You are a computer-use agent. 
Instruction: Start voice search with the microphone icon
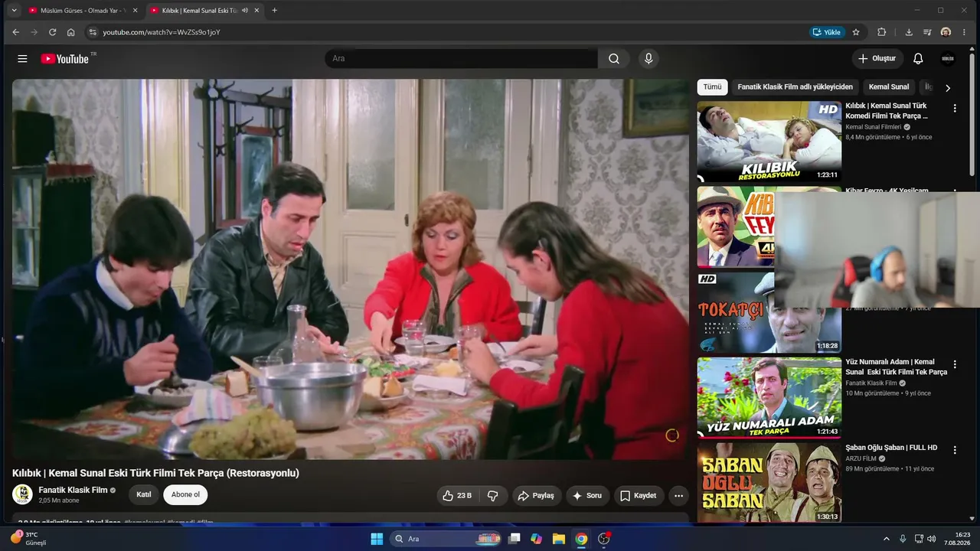tap(648, 59)
